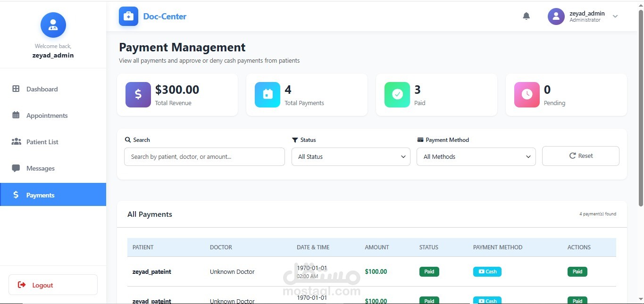Click the DOCTOR column header
Viewport: 644px width, 304px height.
(221, 247)
